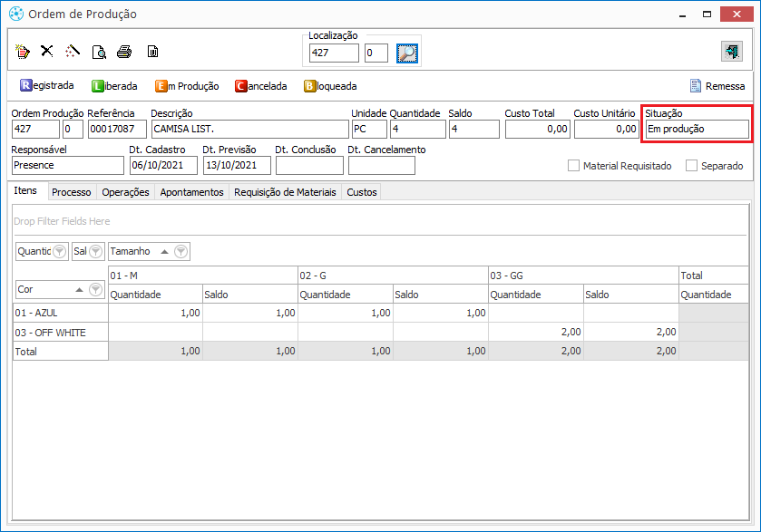Click the Situação field Em produção
This screenshot has width=761, height=532.
[x=697, y=129]
